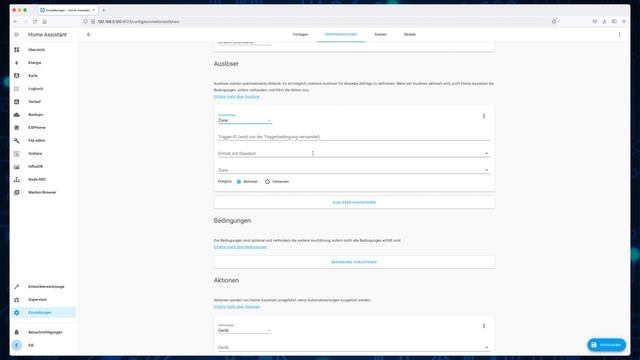Open the Aktionen card three-dot menu
Image resolution: width=640 pixels, height=360 pixels.
pos(484,326)
